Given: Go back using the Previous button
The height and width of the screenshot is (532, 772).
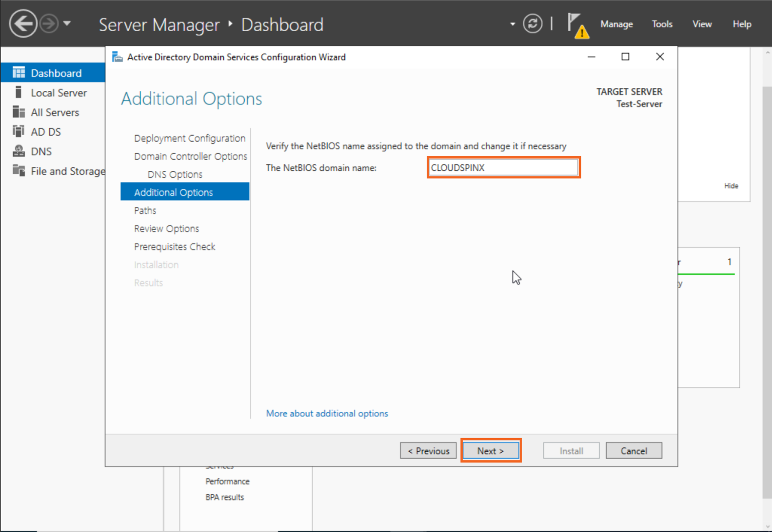Looking at the screenshot, I should (x=428, y=451).
